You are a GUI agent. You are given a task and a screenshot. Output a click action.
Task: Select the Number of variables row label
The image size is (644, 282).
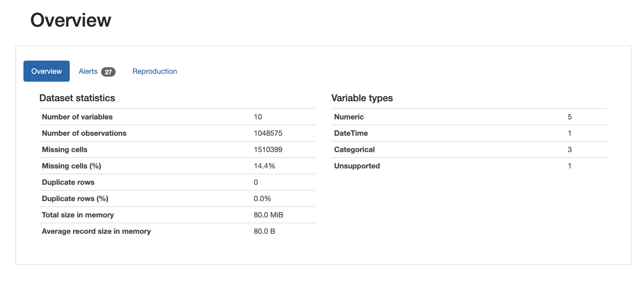tap(77, 117)
